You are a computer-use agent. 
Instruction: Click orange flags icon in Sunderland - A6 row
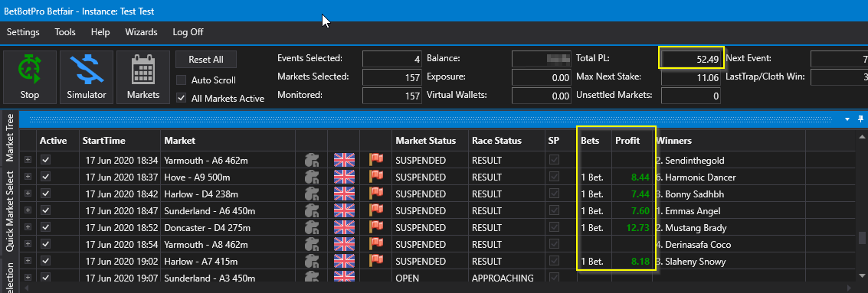376,210
